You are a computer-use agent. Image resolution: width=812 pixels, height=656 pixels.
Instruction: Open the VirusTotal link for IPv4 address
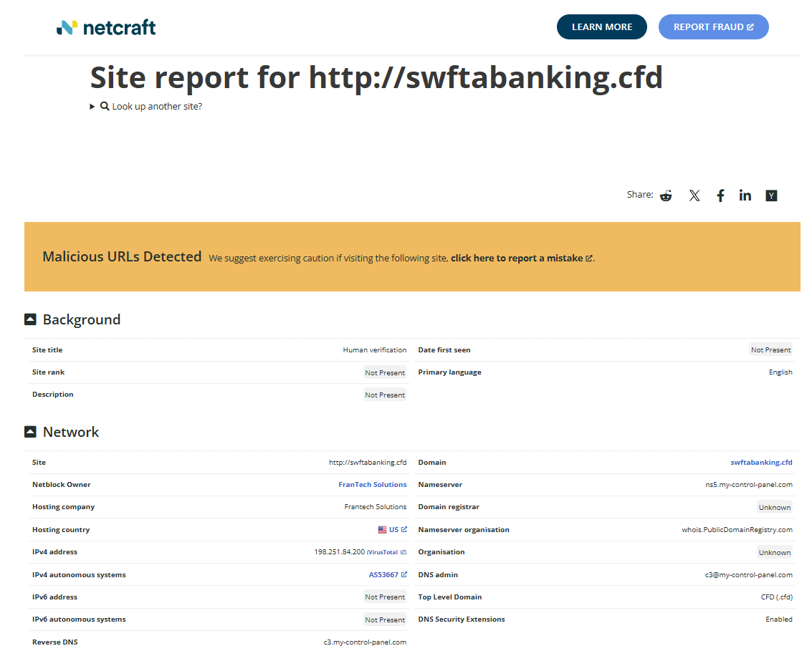(x=387, y=553)
